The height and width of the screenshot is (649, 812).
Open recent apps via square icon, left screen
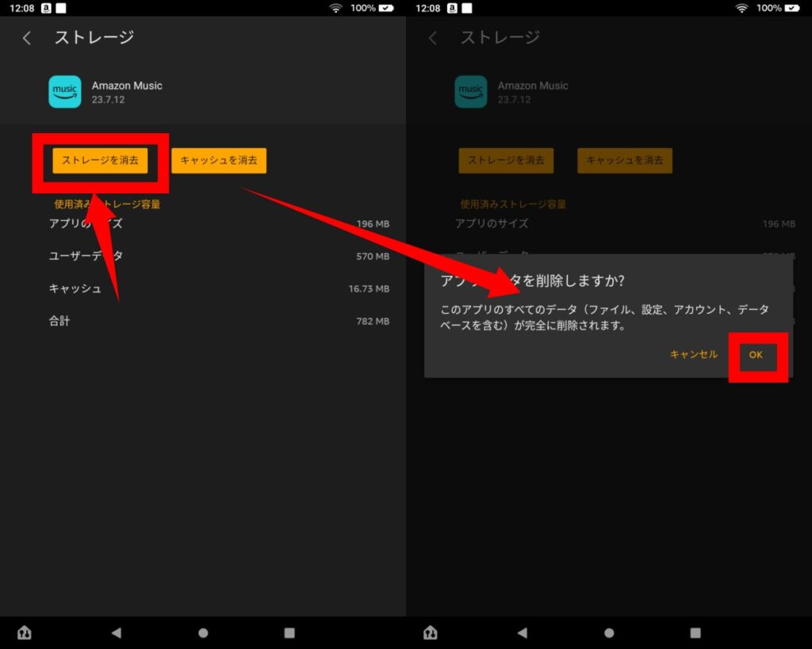289,632
